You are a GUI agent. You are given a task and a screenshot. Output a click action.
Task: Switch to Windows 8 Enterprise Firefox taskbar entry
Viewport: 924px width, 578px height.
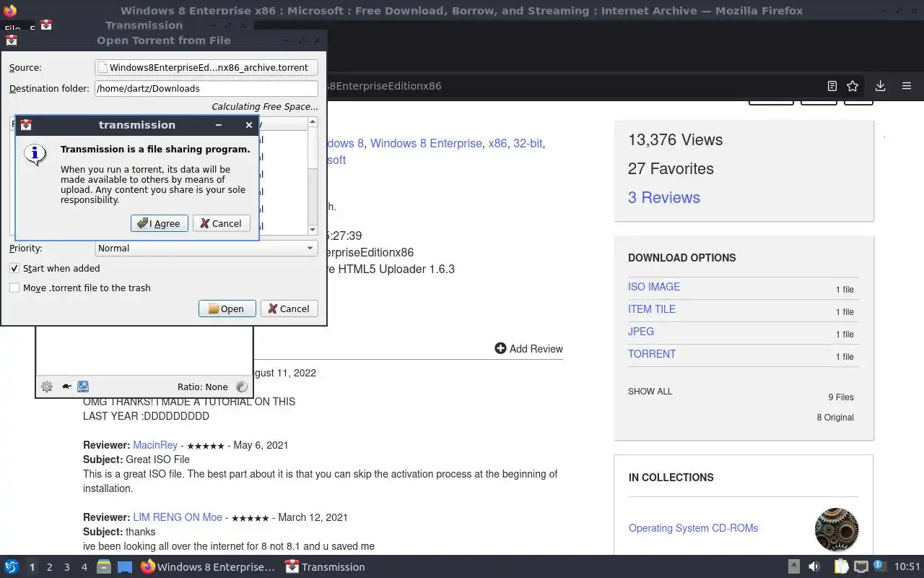click(x=208, y=567)
